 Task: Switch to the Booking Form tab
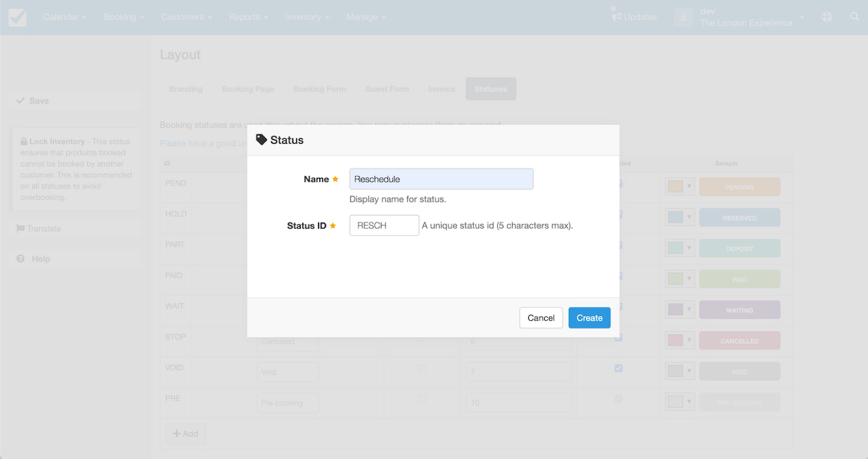(320, 89)
